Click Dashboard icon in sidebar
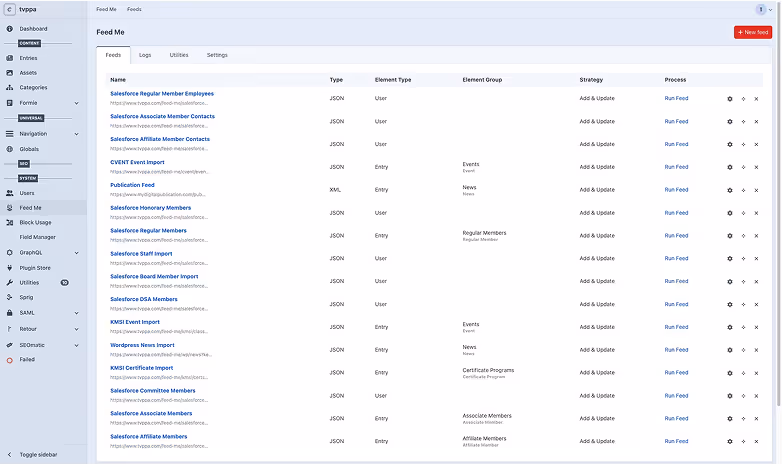The width and height of the screenshot is (782, 465). 9,29
